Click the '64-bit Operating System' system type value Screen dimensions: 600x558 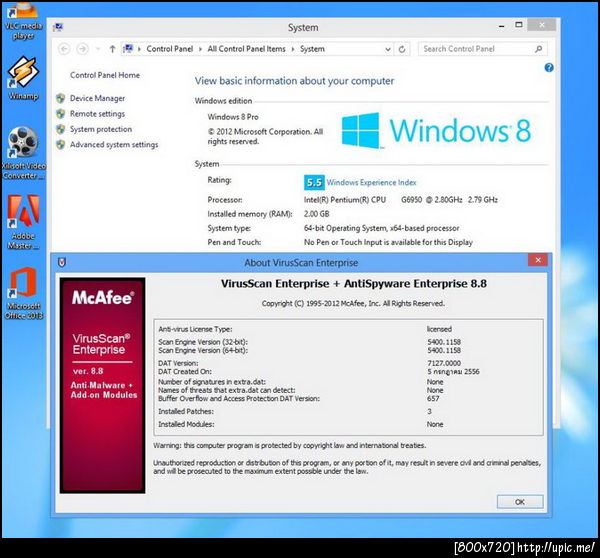(382, 228)
